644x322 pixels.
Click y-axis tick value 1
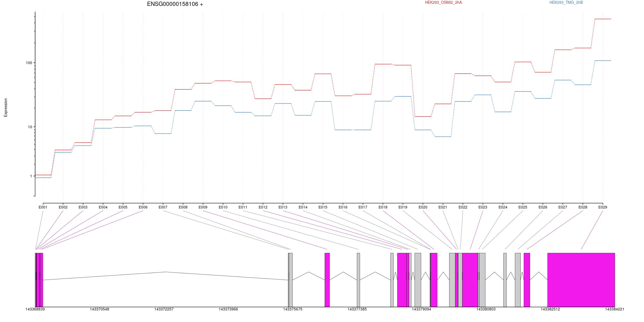(31, 176)
